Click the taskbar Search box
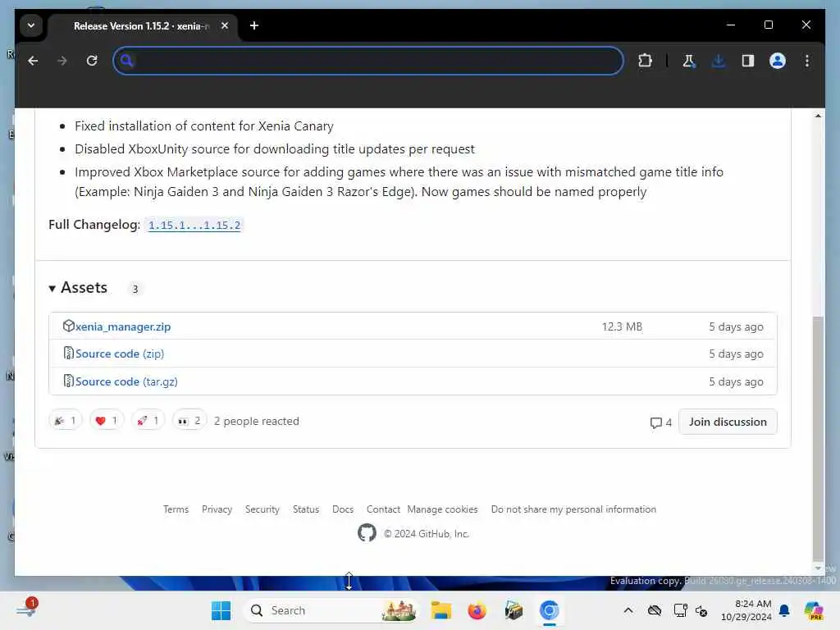 coord(331,610)
